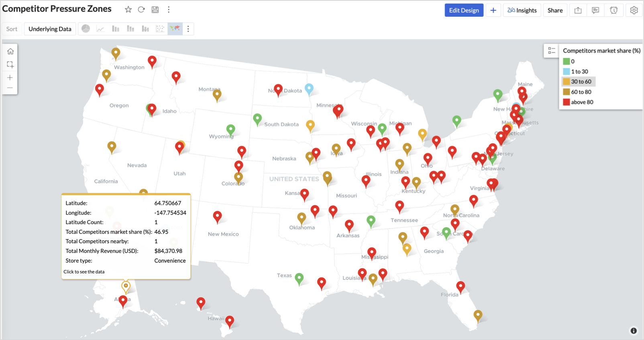Viewport: 644px width, 340px height.
Task: Click the light blue pin in North Dakota
Action: (309, 89)
